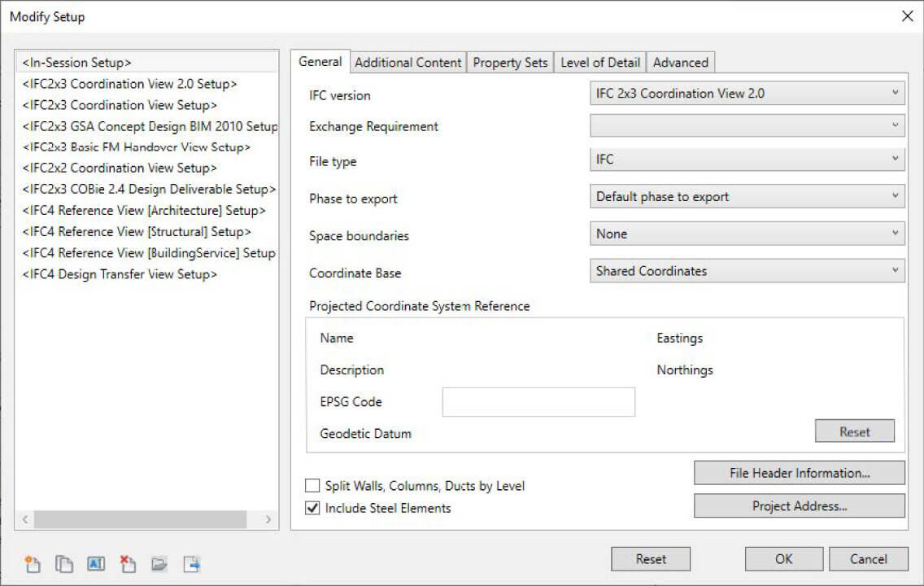This screenshot has width=924, height=586.
Task: Click the setup list horizontal scrollbar thumb
Action: pyautogui.click(x=140, y=519)
